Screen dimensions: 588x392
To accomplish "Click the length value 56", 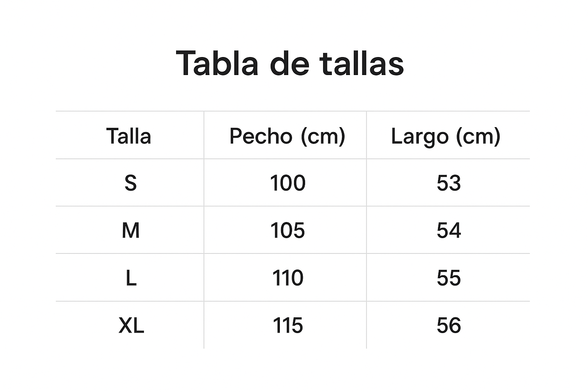I will click(x=449, y=325).
